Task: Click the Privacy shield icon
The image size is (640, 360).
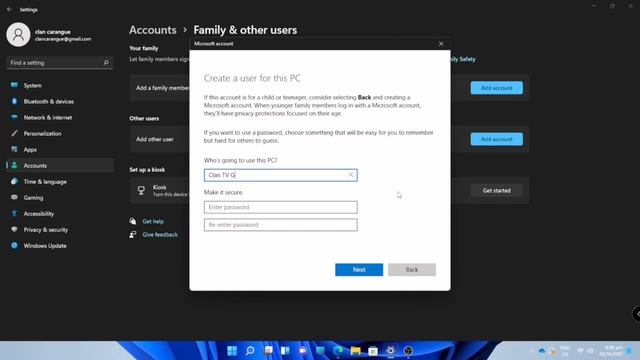Action: tap(14, 229)
